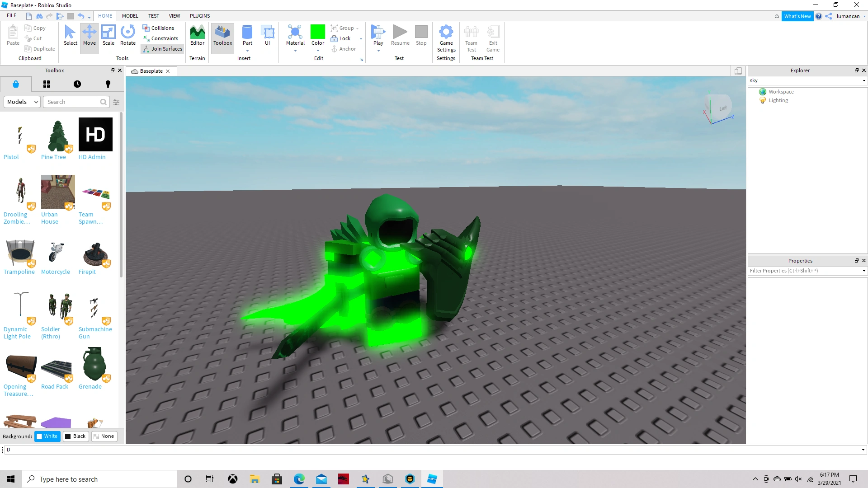Open the Terrain Editor
868x488 pixels.
(197, 35)
